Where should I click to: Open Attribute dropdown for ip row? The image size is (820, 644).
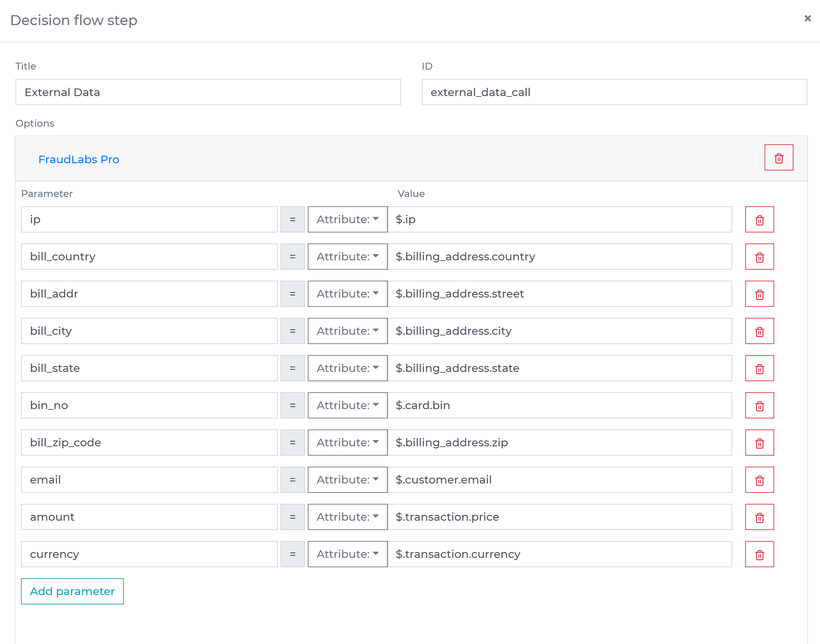tap(347, 219)
